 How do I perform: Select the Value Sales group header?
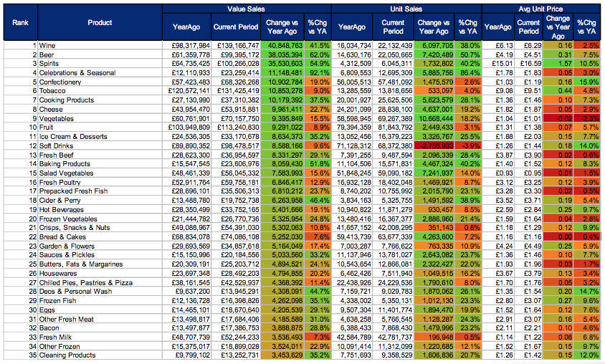[247, 9]
